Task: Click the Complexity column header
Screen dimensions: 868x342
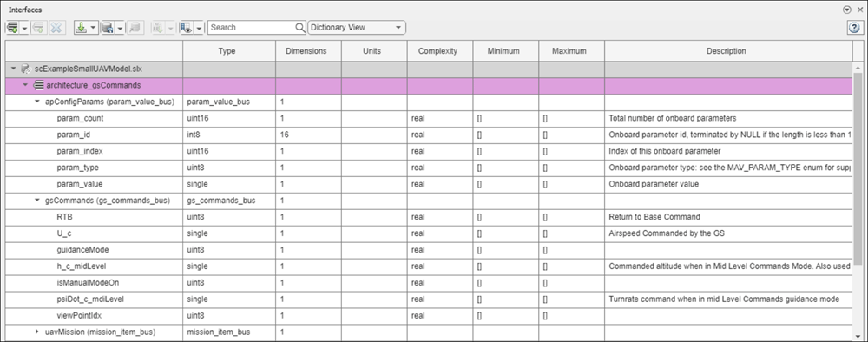Action: (x=440, y=51)
